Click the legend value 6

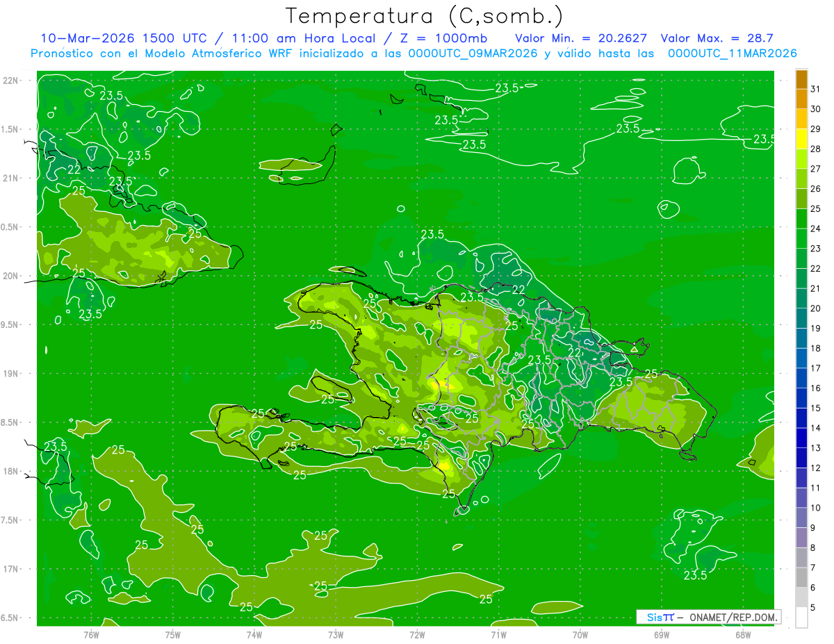(813, 588)
